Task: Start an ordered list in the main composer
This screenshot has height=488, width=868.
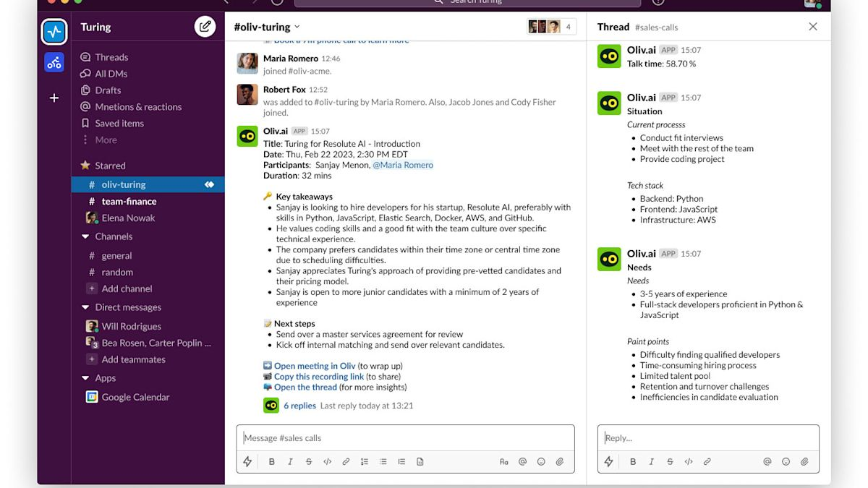Action: coord(365,461)
